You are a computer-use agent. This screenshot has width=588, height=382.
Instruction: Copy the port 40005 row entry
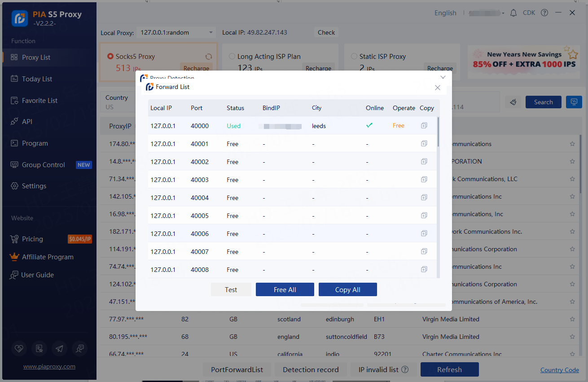(424, 216)
